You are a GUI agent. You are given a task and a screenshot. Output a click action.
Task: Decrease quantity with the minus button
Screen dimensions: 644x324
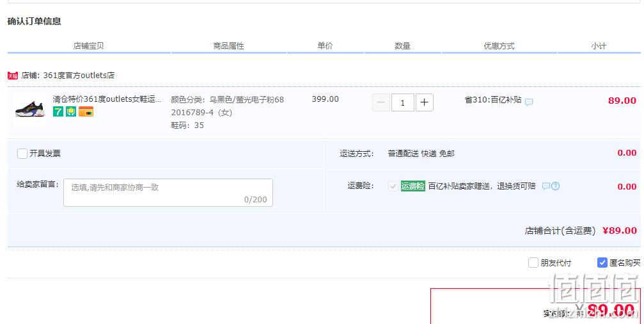(381, 103)
